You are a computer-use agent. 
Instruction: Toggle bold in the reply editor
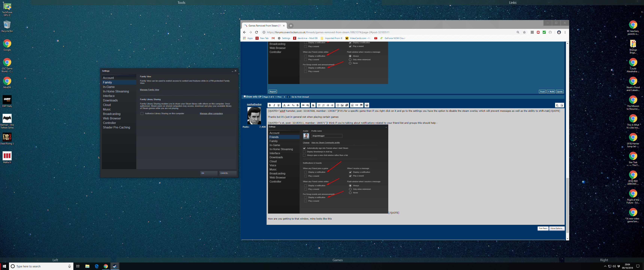coord(270,105)
